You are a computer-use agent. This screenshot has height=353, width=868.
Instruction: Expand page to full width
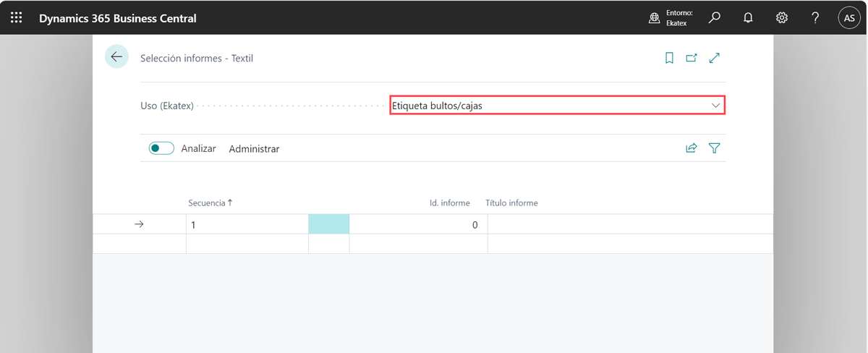[x=715, y=58]
